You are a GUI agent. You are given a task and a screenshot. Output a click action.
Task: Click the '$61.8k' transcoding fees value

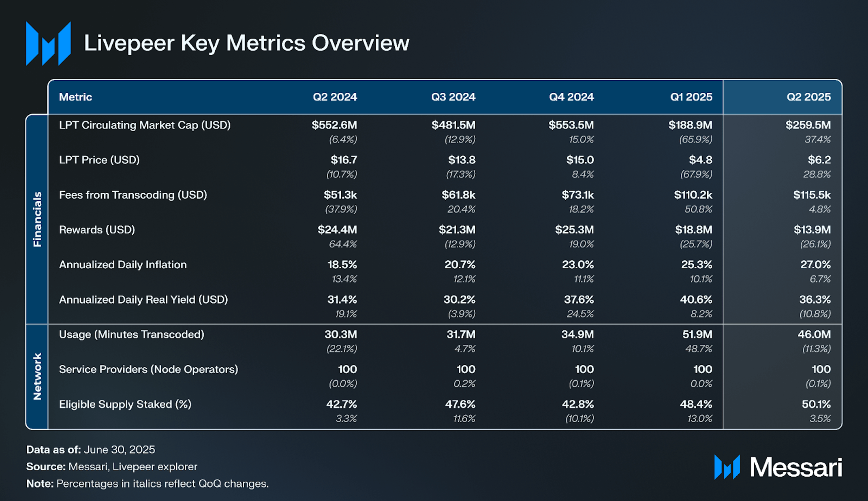point(458,195)
